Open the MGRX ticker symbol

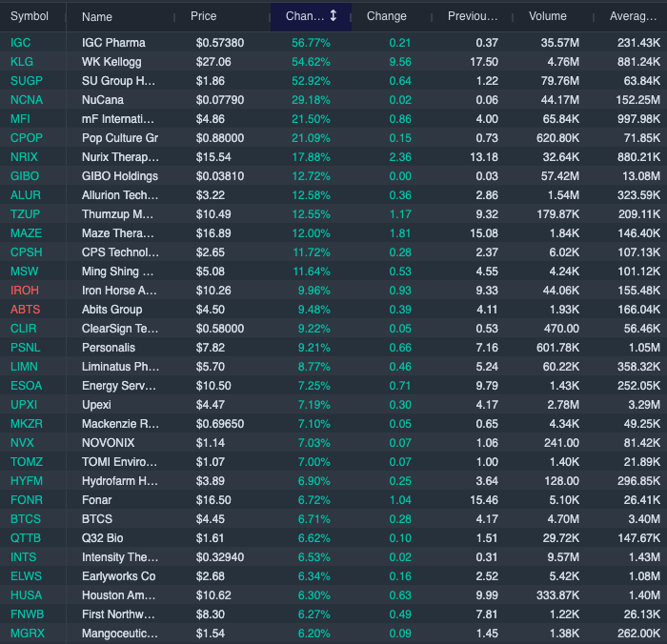click(28, 634)
